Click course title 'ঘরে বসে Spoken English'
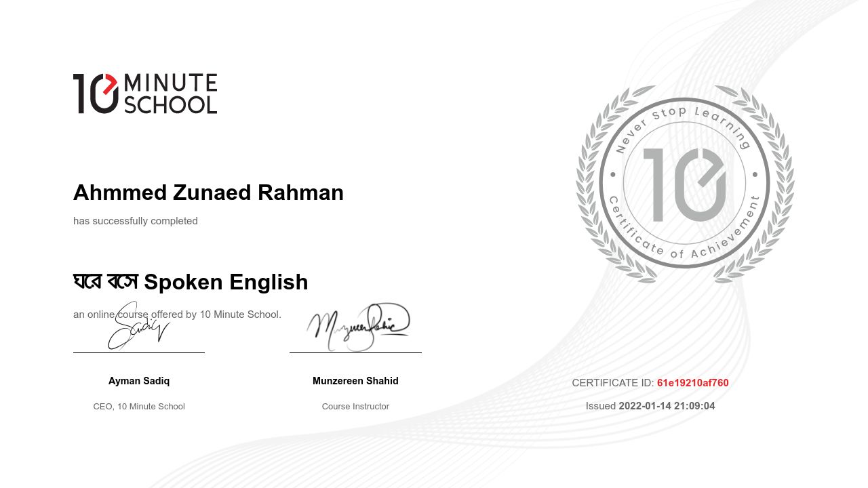This screenshot has width=868, height=488. pos(191,282)
